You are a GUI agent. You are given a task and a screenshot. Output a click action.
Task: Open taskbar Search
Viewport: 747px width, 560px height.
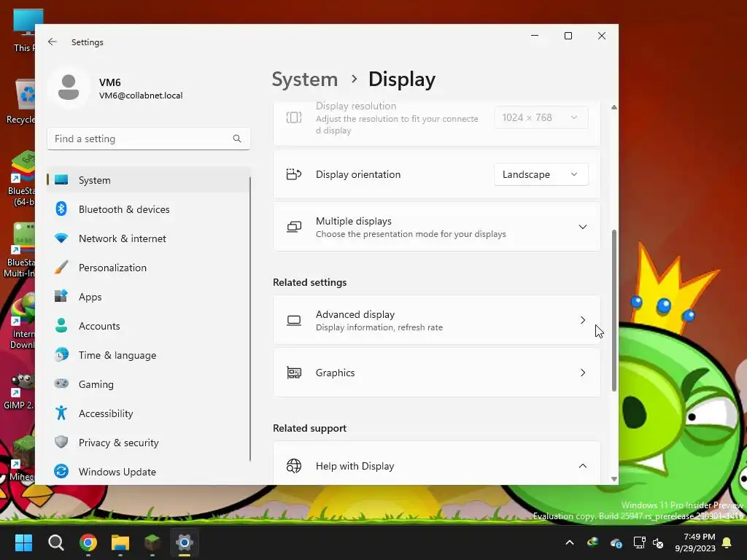tap(55, 542)
